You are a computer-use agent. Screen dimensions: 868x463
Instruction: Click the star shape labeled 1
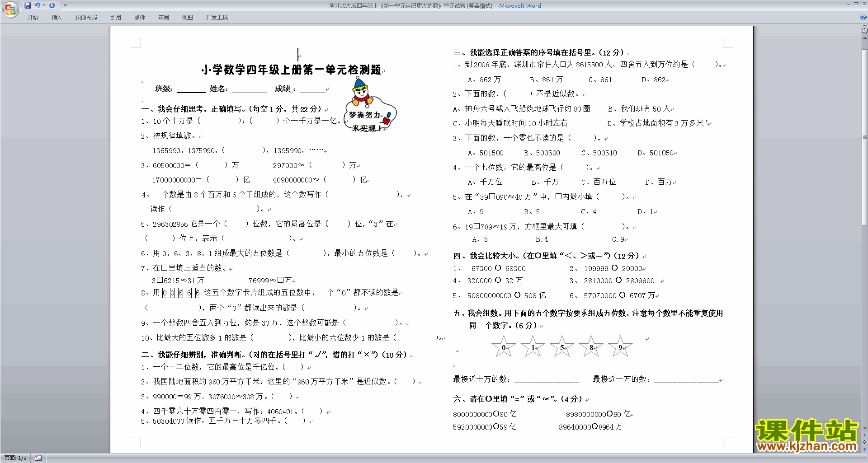click(x=533, y=347)
